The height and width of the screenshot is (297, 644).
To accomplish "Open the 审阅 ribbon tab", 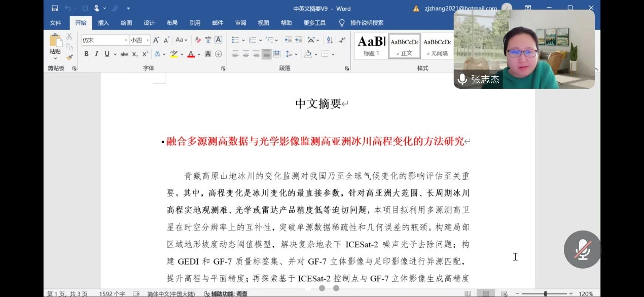I will click(x=240, y=23).
